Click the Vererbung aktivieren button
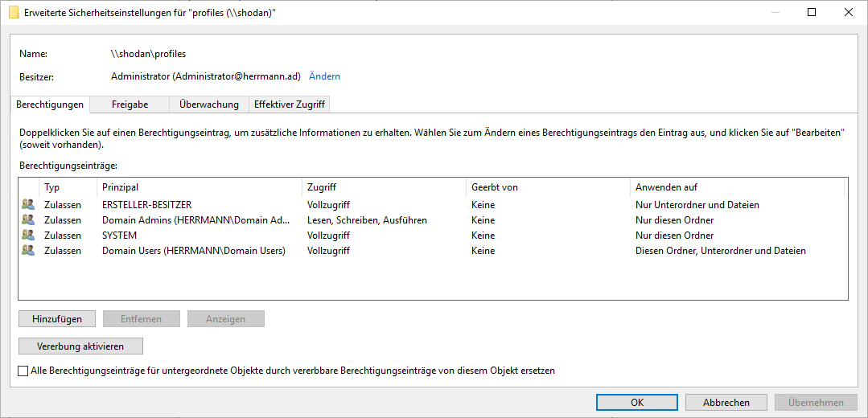Screen dimensions: 868x418 pyautogui.click(x=80, y=346)
